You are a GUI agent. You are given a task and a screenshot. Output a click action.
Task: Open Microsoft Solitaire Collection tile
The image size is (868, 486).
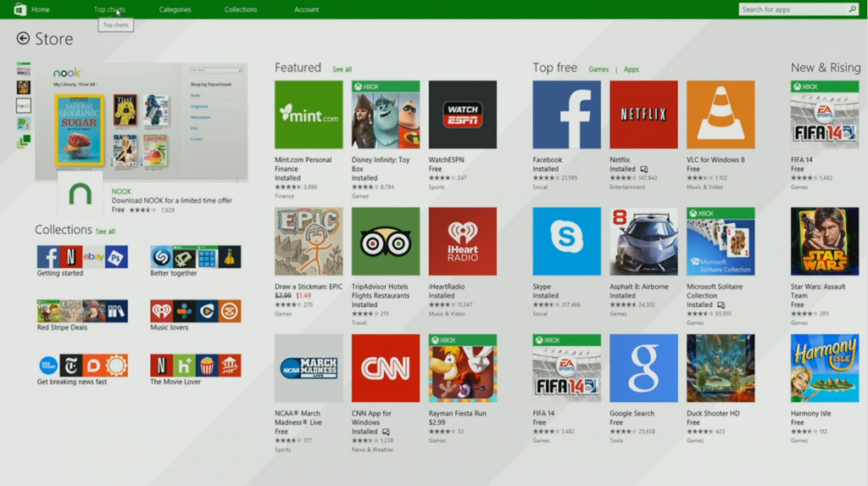[721, 242]
